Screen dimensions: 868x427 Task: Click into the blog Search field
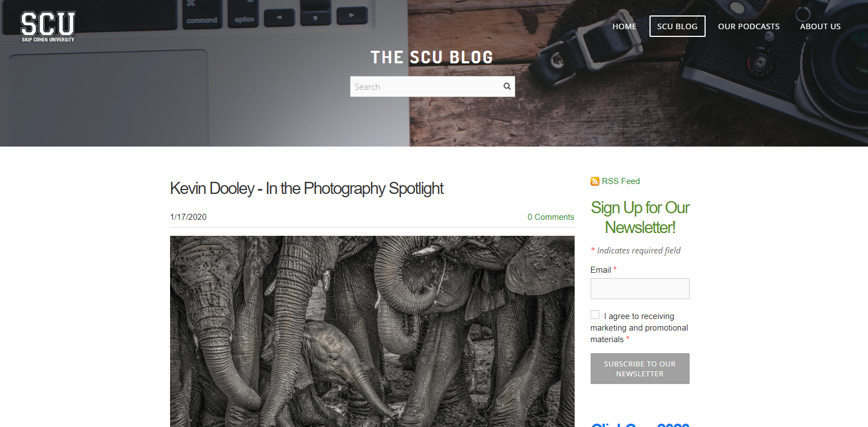pyautogui.click(x=426, y=87)
